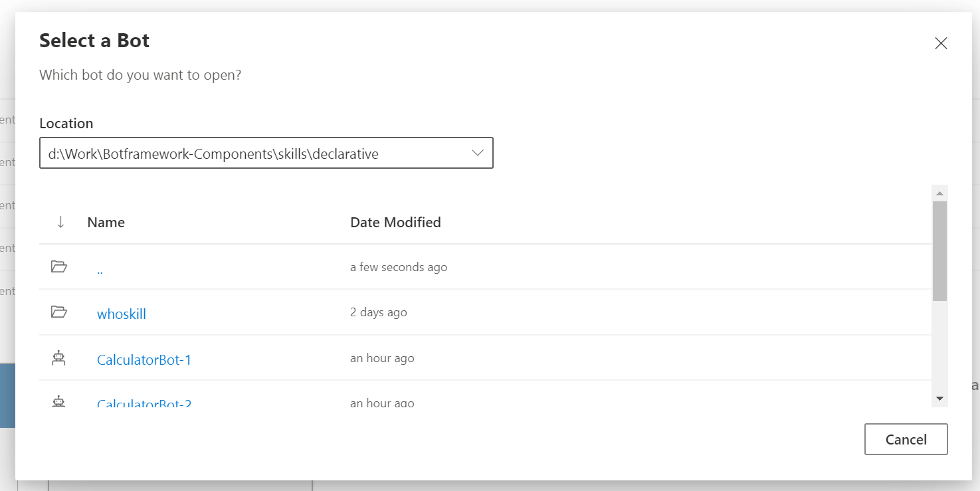Expand the whoskill folder
The image size is (980, 491).
(121, 313)
